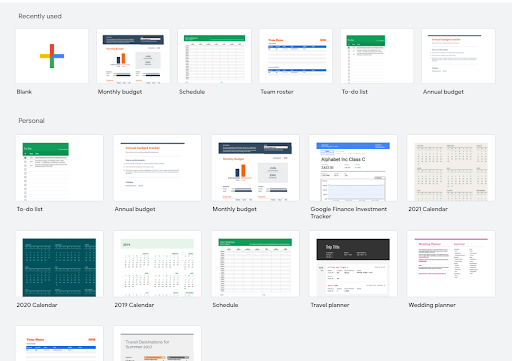The width and height of the screenshot is (512, 361).
Task: Open Monthly budget thumbnail in Recently used
Action: [x=133, y=56]
